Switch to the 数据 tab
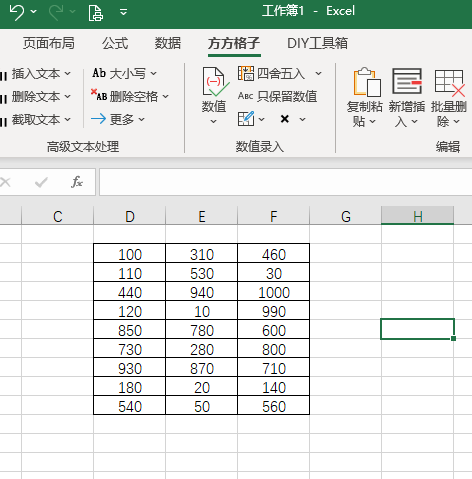Screen dimensions: 472x479 pyautogui.click(x=168, y=43)
